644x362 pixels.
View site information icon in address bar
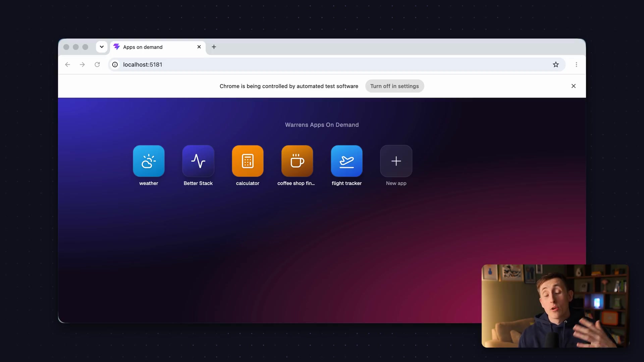click(x=115, y=64)
